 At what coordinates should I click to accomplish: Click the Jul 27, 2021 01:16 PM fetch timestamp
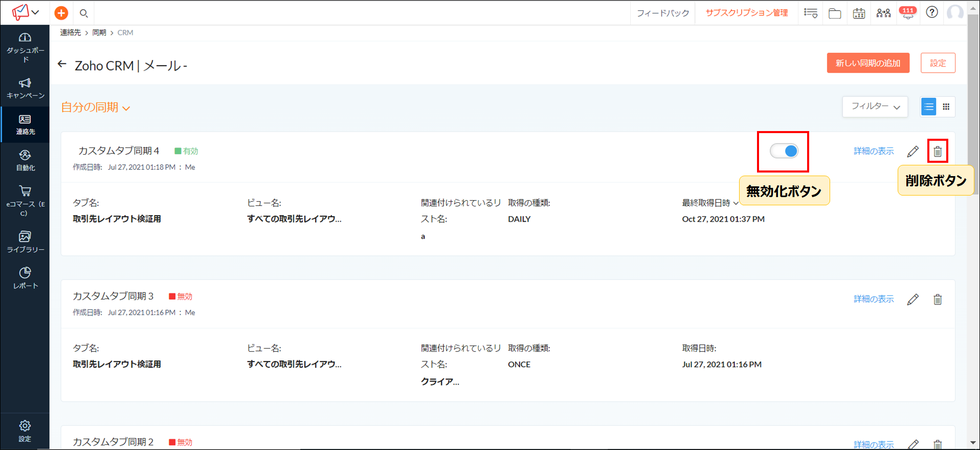click(x=722, y=365)
